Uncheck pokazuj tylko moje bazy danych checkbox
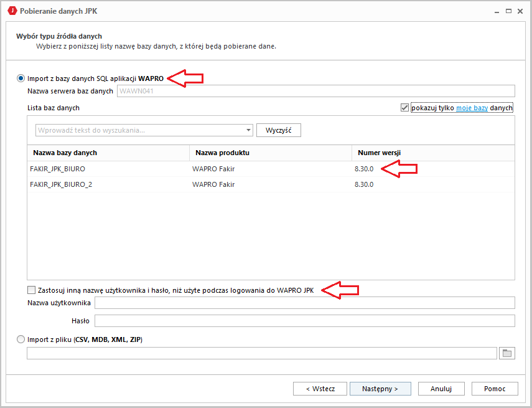The height and width of the screenshot is (408, 532). (x=406, y=108)
